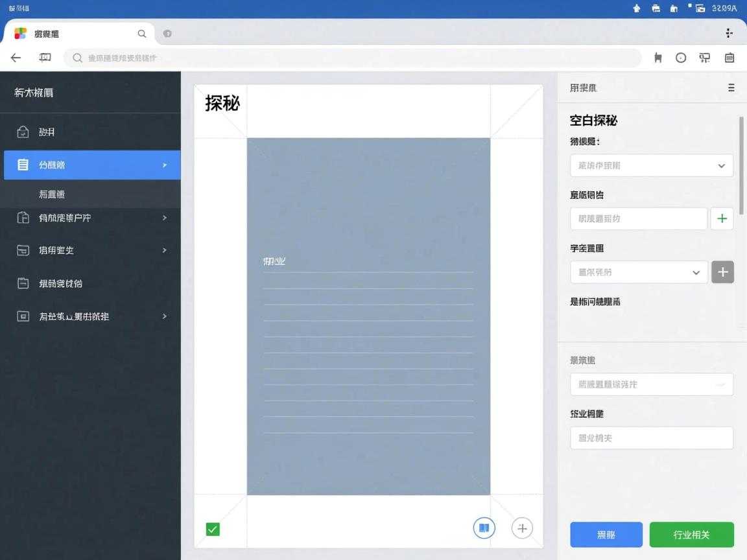Open the clipboard notes icon at toolbar right
747x560 pixels.
click(729, 58)
